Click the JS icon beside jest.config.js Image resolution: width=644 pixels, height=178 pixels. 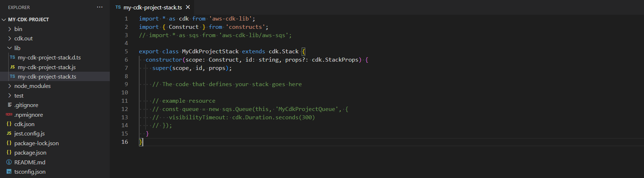click(9, 134)
